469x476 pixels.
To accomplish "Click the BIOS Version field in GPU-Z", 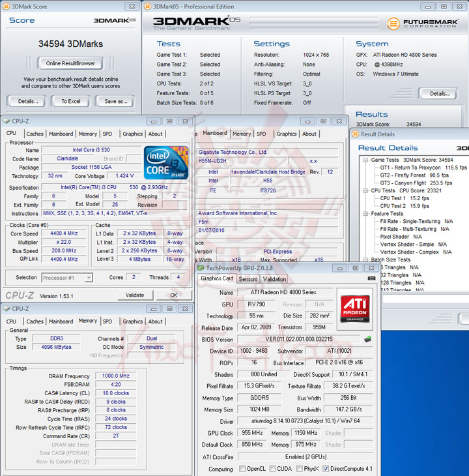I will 299,339.
